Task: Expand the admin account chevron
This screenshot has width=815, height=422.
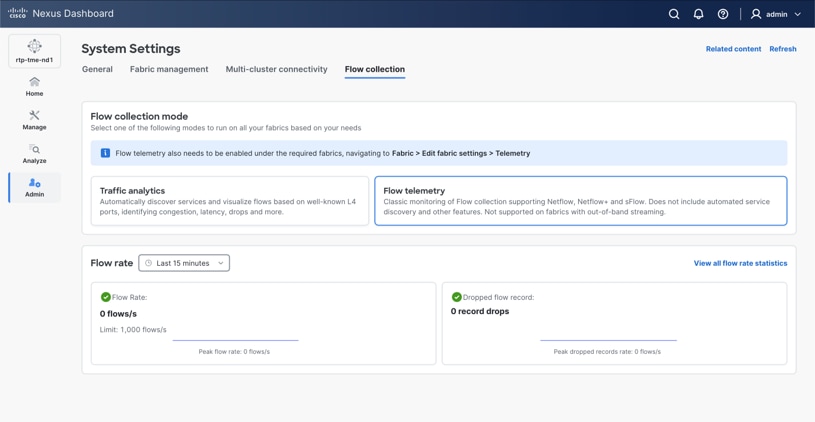Action: tap(798, 15)
